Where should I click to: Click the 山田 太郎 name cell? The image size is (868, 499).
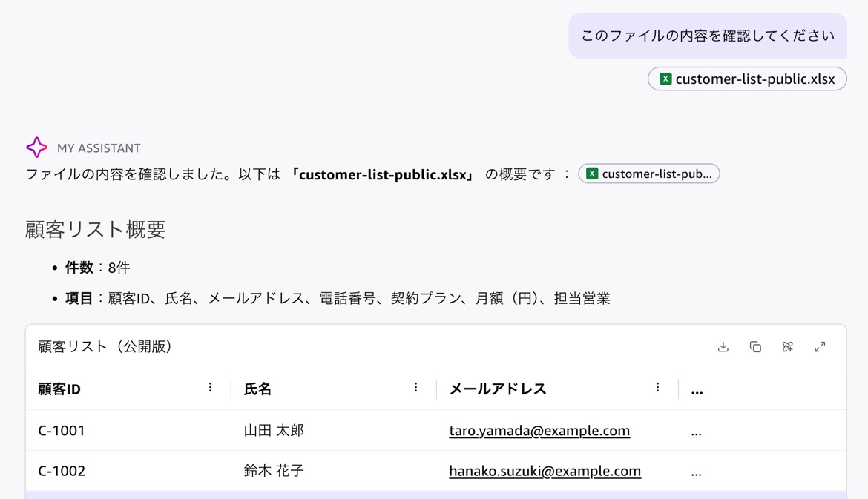click(x=274, y=430)
